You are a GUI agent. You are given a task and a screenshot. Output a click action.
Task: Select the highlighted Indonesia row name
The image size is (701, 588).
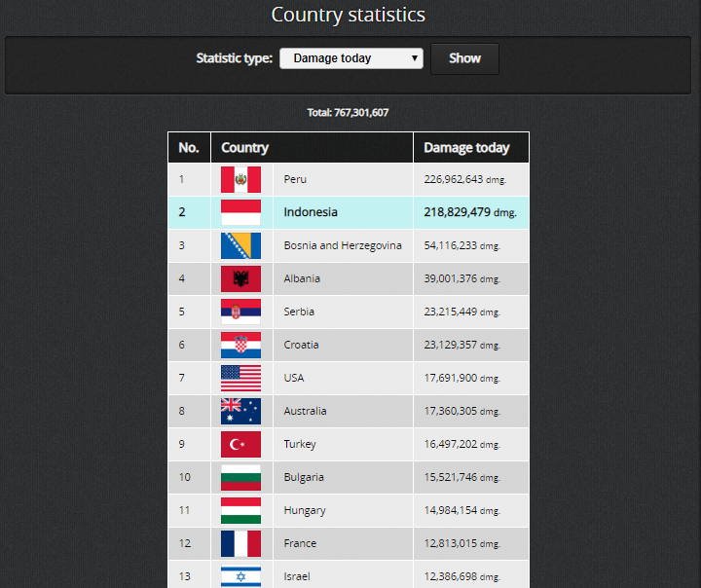point(311,212)
